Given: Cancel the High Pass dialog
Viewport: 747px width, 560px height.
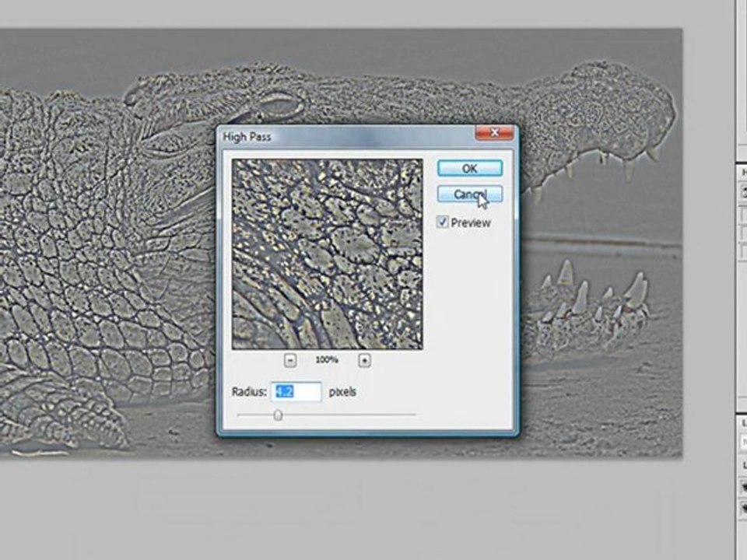Looking at the screenshot, I should (x=469, y=194).
